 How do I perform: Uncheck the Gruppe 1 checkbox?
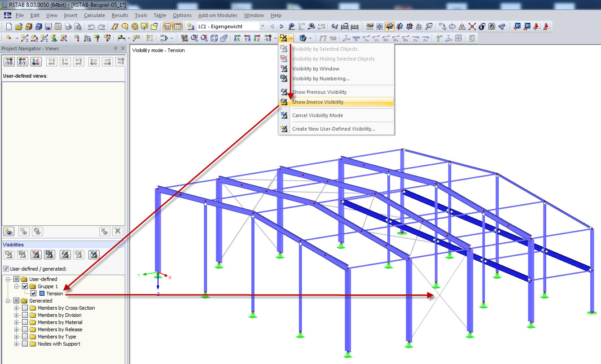(25, 286)
